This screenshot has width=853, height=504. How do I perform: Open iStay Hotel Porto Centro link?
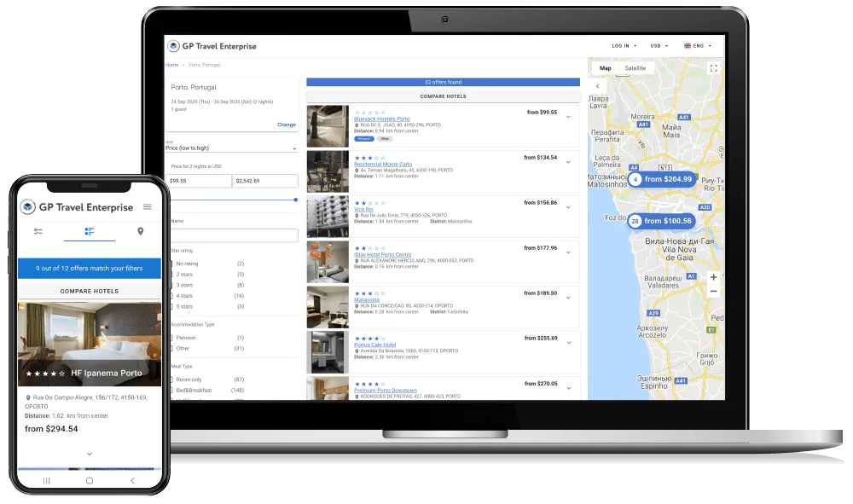click(382, 254)
